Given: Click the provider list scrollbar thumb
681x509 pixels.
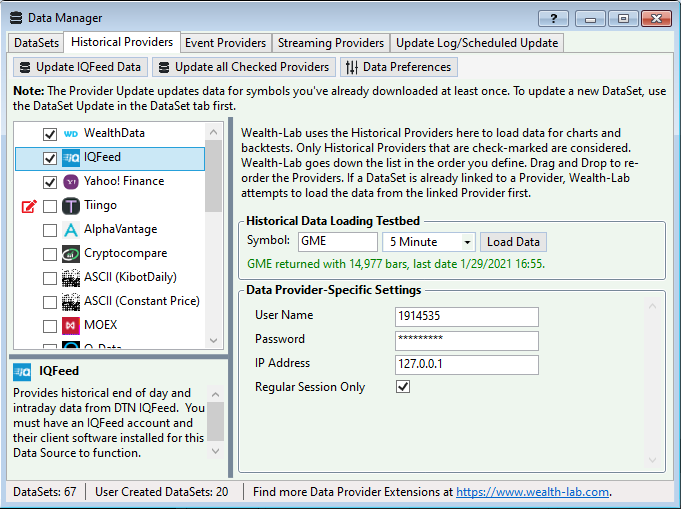Looking at the screenshot, I should click(213, 176).
